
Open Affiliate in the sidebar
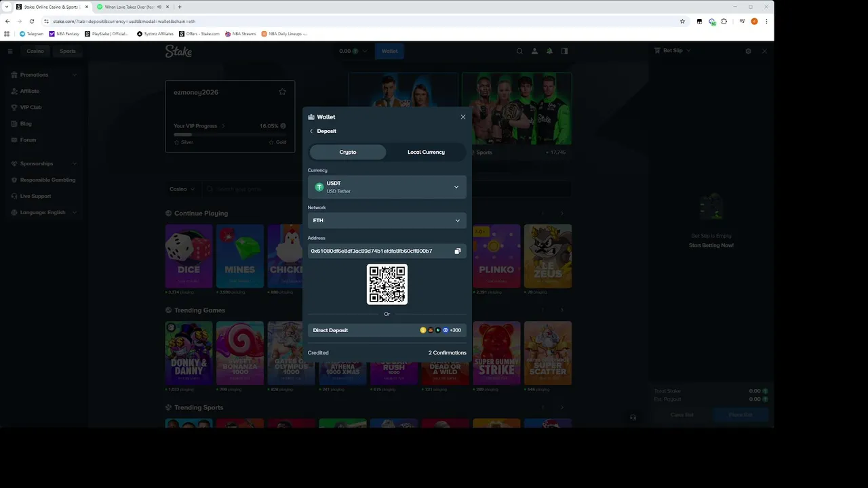(30, 91)
